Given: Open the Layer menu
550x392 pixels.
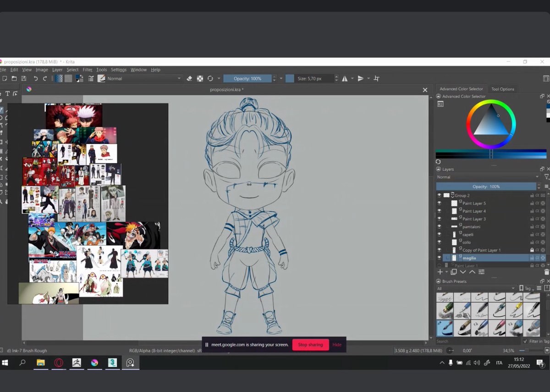Looking at the screenshot, I should (57, 70).
